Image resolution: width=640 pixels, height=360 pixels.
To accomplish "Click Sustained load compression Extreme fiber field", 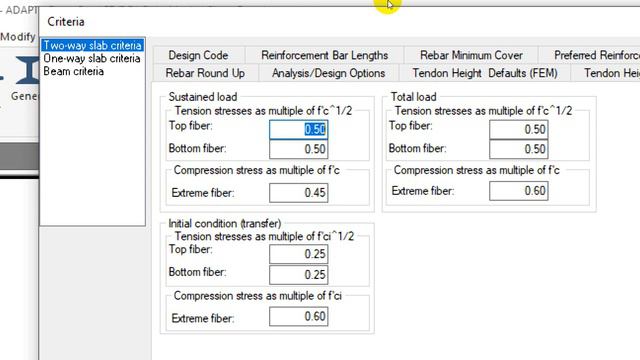I will [x=298, y=193].
